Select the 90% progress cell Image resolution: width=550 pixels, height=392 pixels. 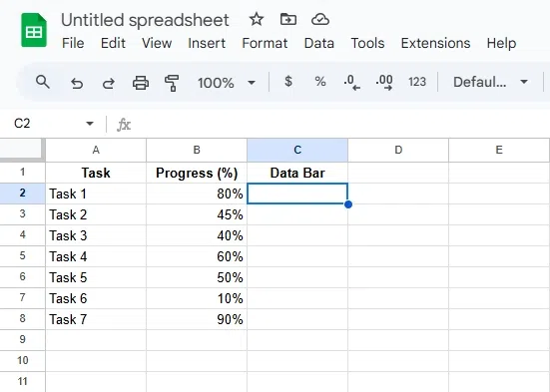197,319
